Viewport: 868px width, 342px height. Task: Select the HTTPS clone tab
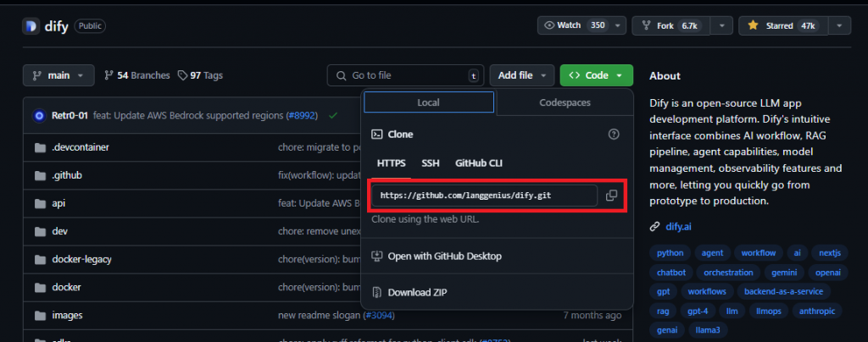click(x=392, y=163)
